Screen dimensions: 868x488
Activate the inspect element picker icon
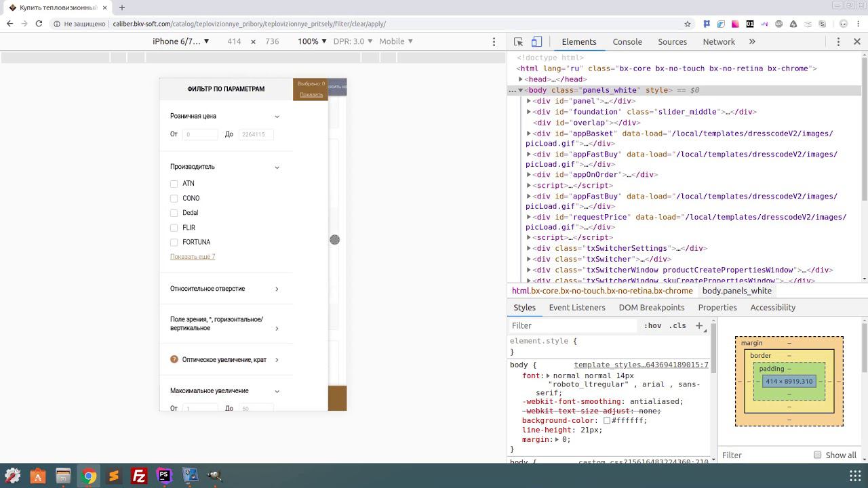(519, 41)
